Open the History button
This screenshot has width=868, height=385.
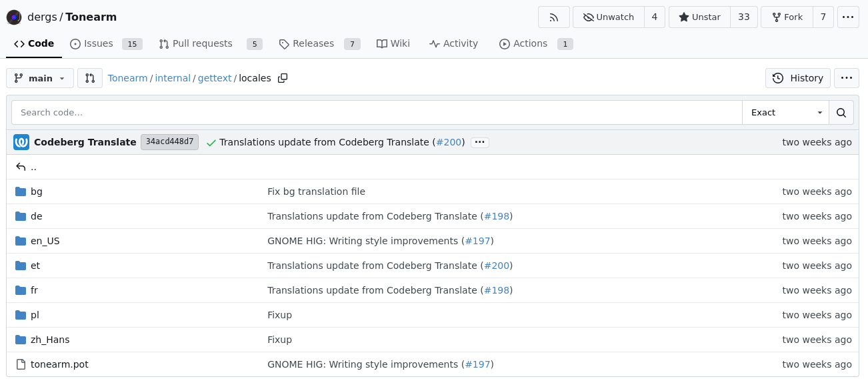797,78
